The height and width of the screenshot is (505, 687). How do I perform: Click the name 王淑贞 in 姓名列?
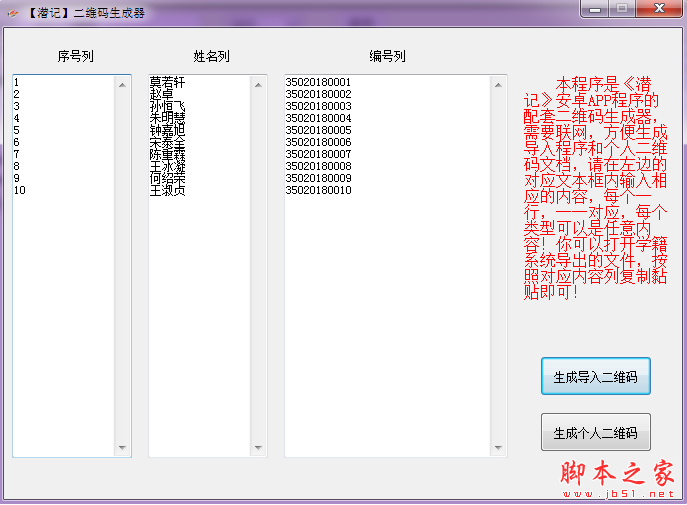coord(167,190)
